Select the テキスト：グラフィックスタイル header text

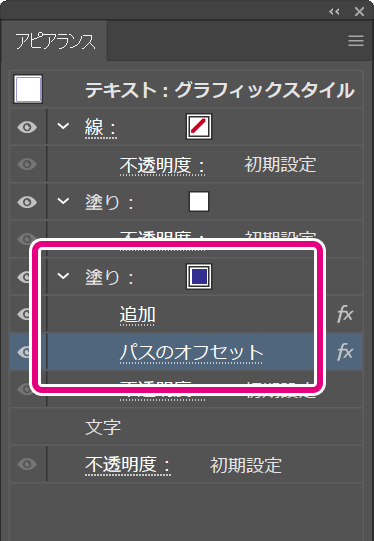(220, 90)
